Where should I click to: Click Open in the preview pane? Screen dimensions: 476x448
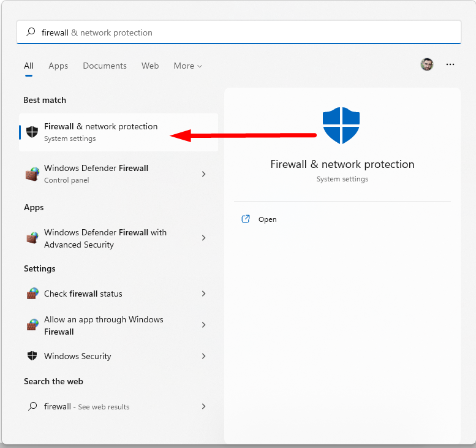268,219
